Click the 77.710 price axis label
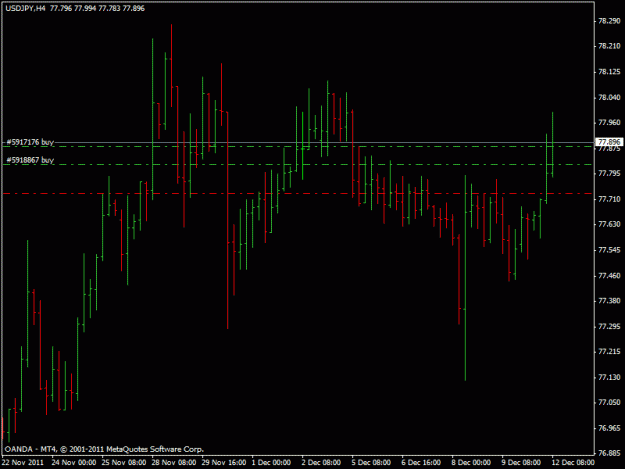Image resolution: width=625 pixels, height=469 pixels. (x=609, y=199)
